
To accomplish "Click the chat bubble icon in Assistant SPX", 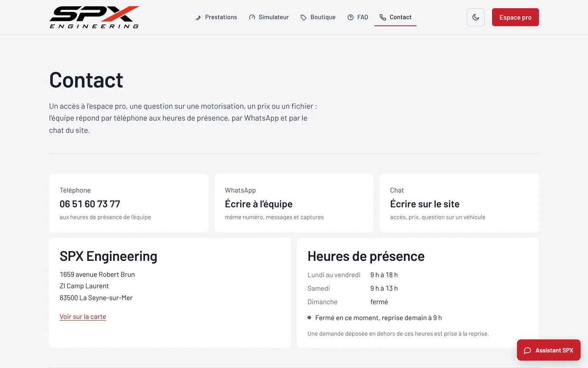I will tap(528, 351).
